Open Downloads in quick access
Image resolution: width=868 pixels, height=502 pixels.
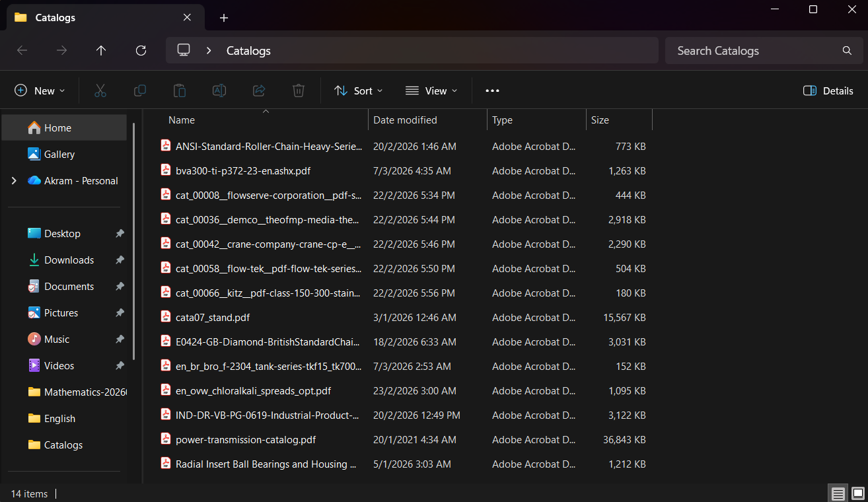tap(64, 260)
